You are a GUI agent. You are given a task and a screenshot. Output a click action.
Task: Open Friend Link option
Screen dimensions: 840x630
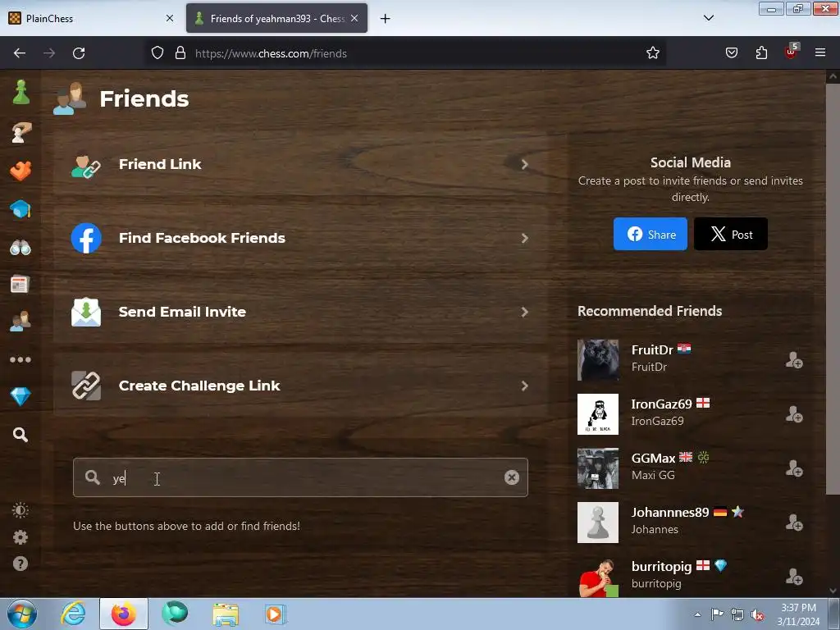(300, 164)
